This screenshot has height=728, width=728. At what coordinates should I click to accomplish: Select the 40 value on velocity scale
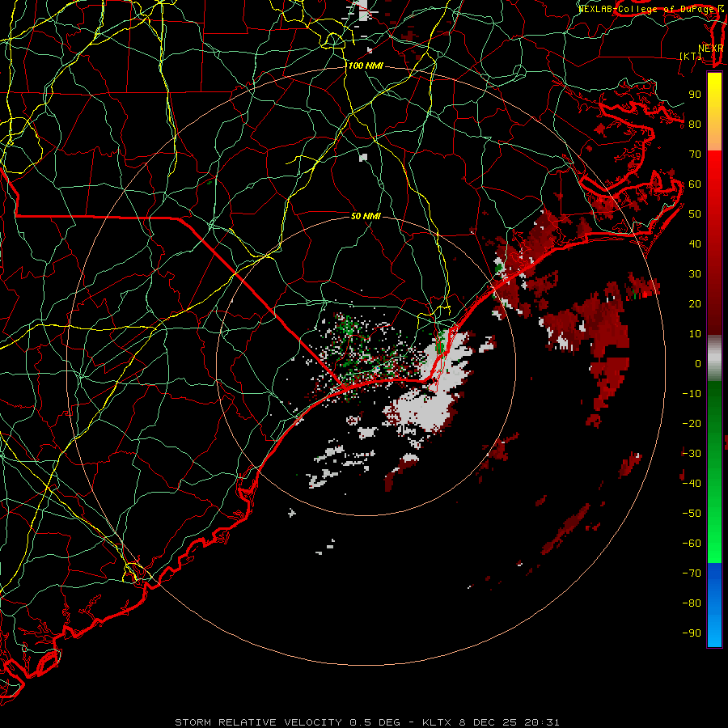[695, 244]
